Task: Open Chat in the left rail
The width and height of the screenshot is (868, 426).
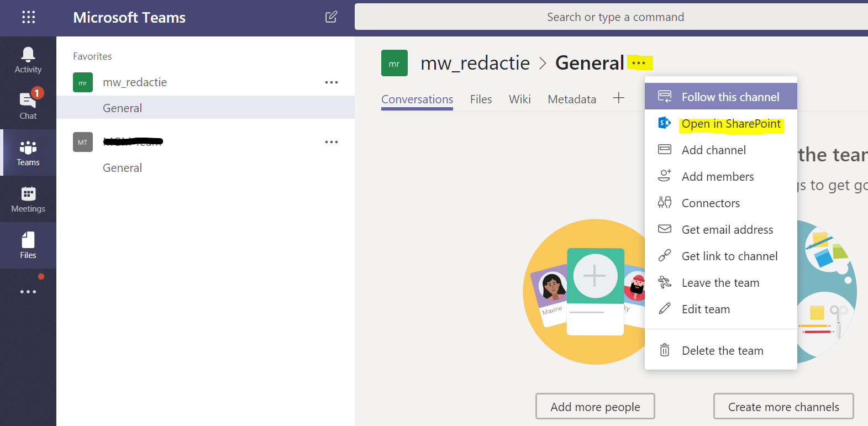Action: [x=28, y=106]
